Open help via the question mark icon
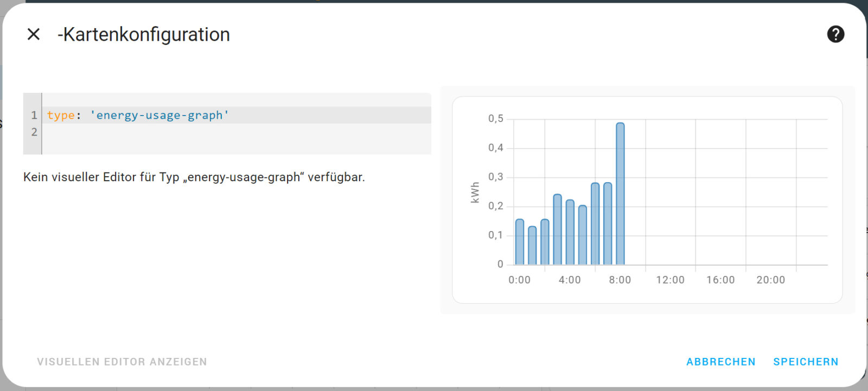The image size is (868, 391). pos(835,34)
